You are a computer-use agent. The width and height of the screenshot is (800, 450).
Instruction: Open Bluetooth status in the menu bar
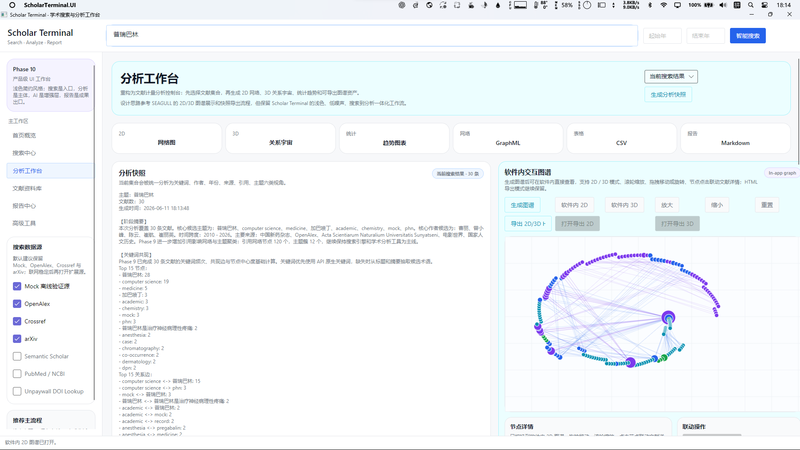pos(650,5)
